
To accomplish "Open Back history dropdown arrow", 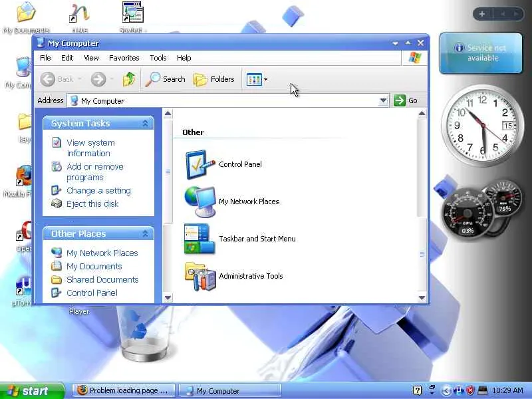I will [79, 79].
